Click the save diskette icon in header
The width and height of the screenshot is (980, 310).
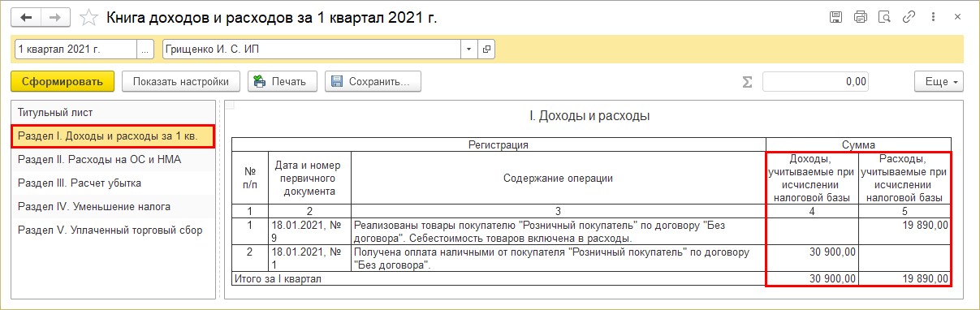coord(835,17)
